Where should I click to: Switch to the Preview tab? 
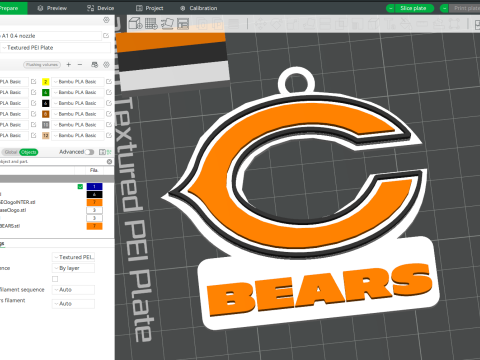pos(52,8)
